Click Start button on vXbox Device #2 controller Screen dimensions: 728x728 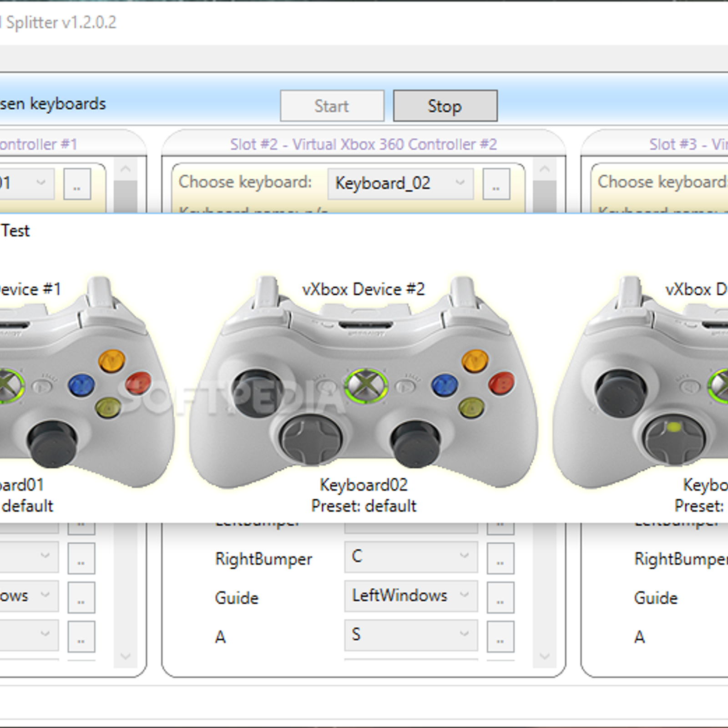click(x=404, y=387)
